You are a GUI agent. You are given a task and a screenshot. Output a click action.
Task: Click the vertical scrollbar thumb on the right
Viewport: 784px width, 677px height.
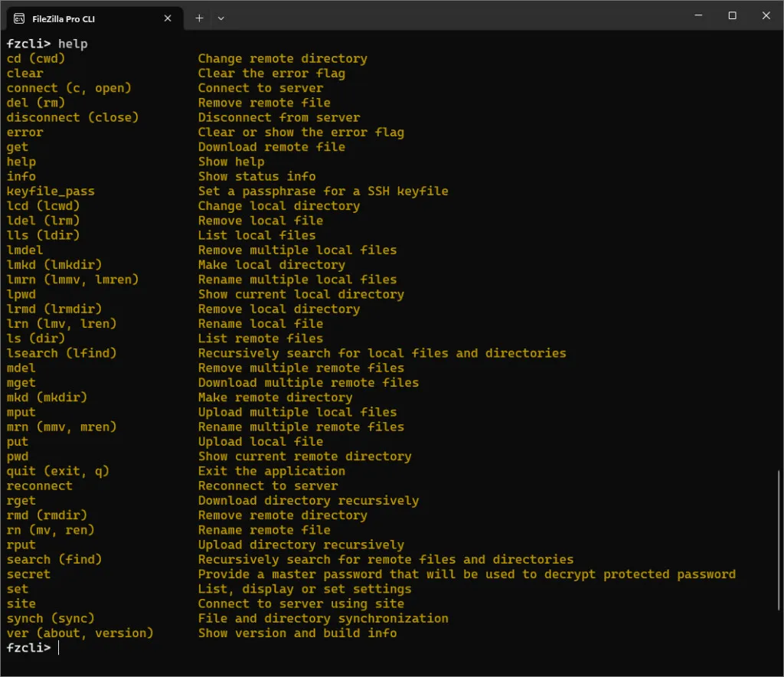(779, 540)
